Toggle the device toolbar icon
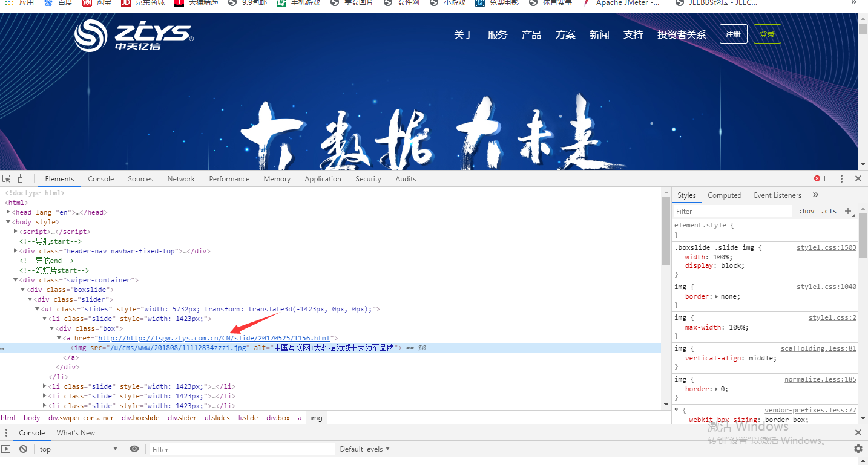Screen dimensions: 868x465 22,179
